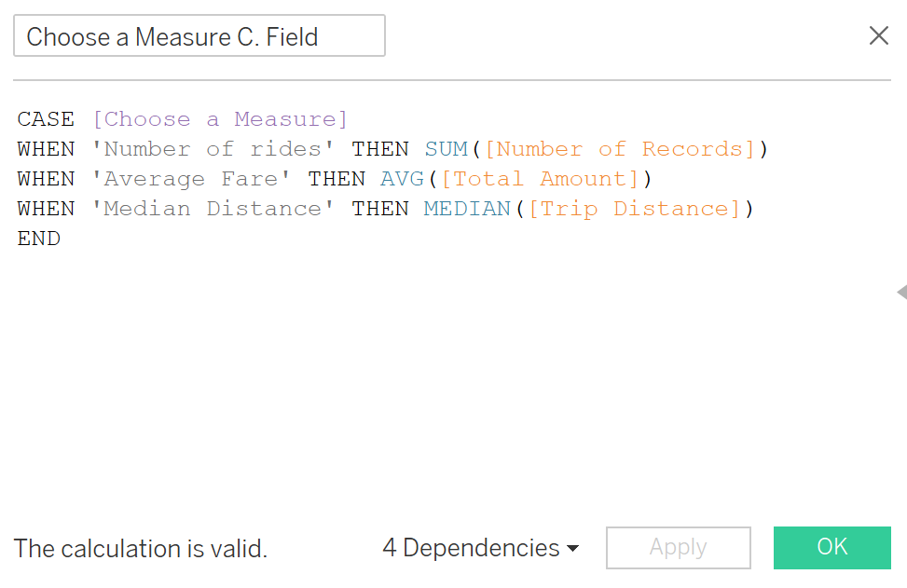
Task: Open the 4 Dependencies dropdown
Action: click(x=480, y=548)
